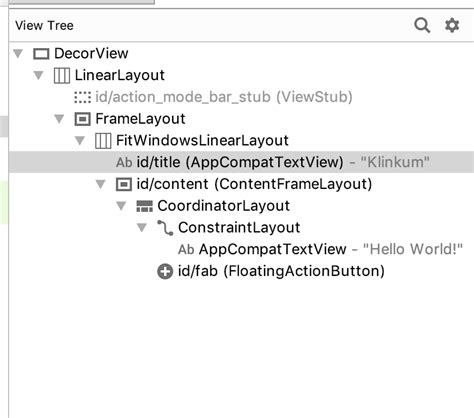
Task: Collapse the LinearLayout node
Action: tap(39, 75)
